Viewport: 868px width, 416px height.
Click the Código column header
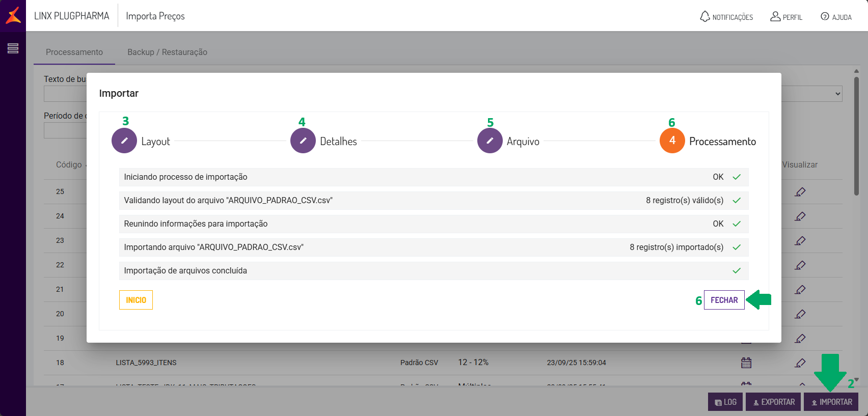pyautogui.click(x=69, y=164)
